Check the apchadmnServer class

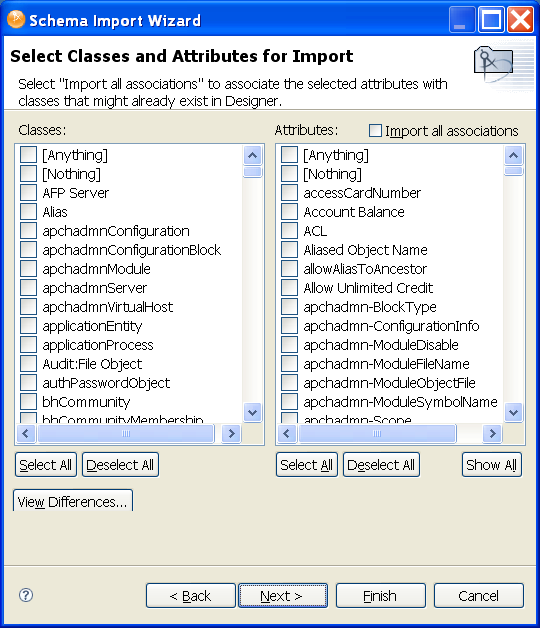coord(28,288)
